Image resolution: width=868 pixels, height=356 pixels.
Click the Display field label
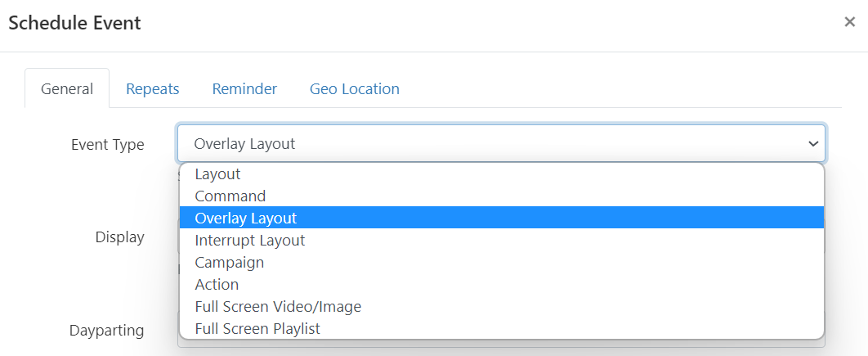pos(119,237)
